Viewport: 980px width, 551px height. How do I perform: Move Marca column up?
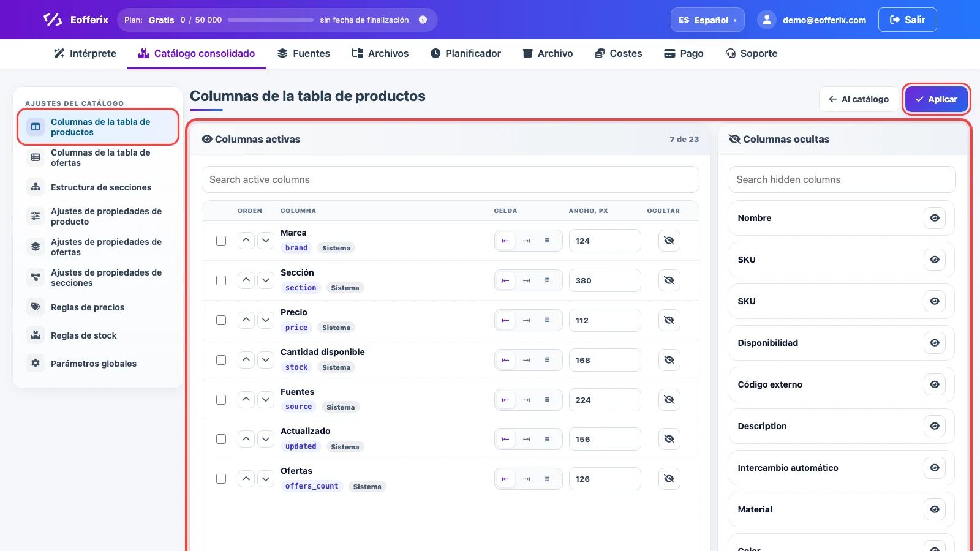click(246, 241)
